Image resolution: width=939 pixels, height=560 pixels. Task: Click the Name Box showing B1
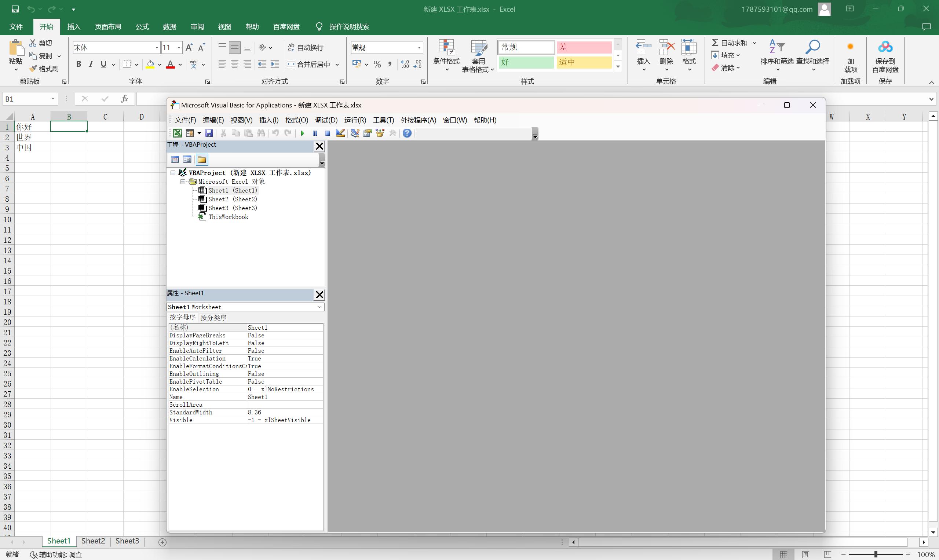[x=30, y=99]
